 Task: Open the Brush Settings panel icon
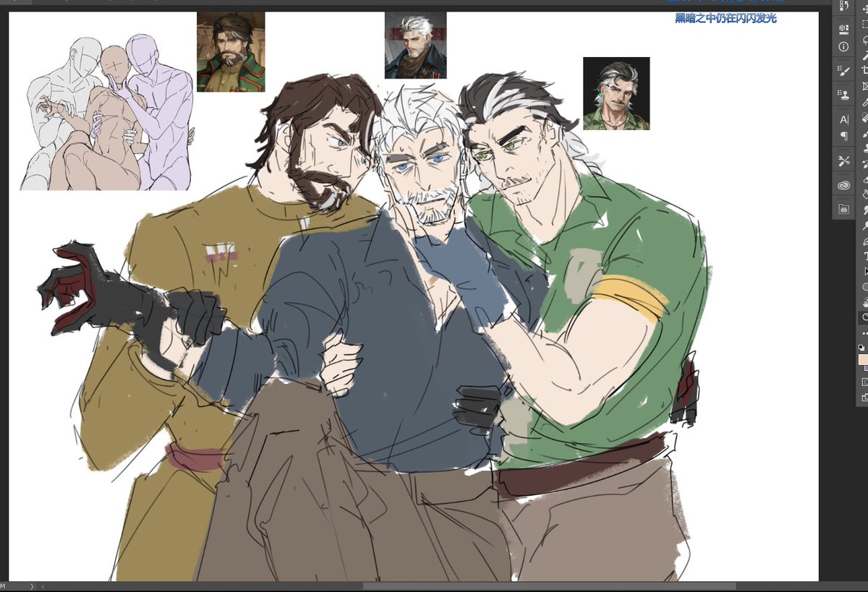pyautogui.click(x=843, y=71)
